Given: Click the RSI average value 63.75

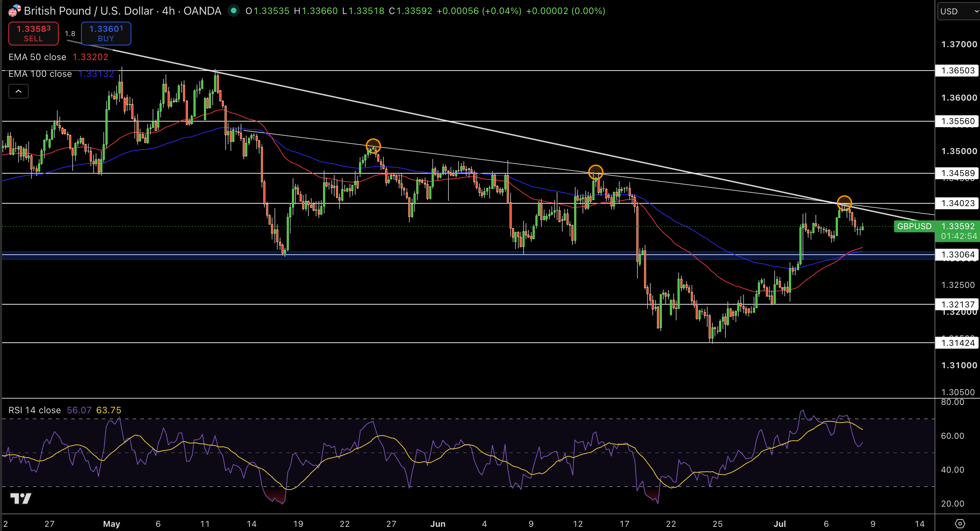Looking at the screenshot, I should [x=109, y=410].
